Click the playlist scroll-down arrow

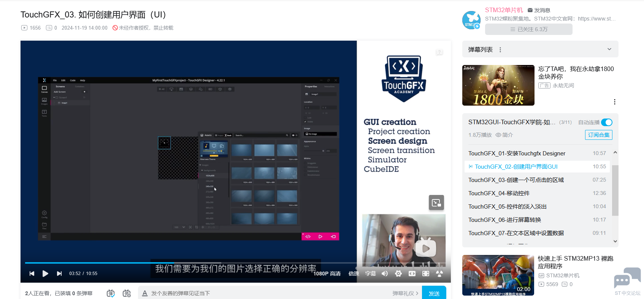(615, 241)
